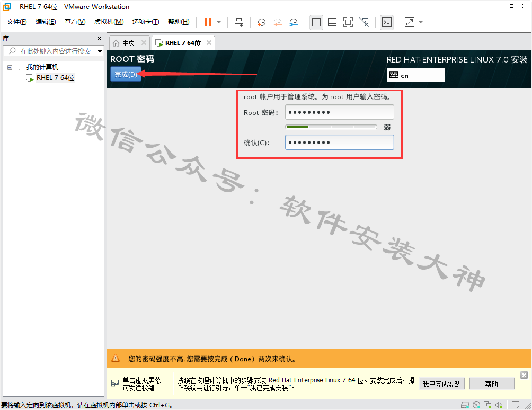Image resolution: width=532 pixels, height=410 pixels.
Task: Click 我已完成安装 button
Action: pos(442,384)
